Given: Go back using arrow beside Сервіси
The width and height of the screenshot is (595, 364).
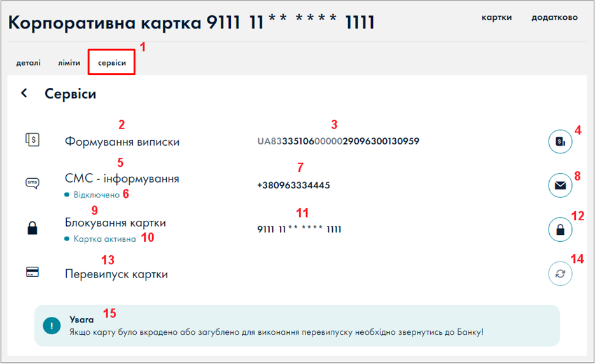Looking at the screenshot, I should coord(24,94).
